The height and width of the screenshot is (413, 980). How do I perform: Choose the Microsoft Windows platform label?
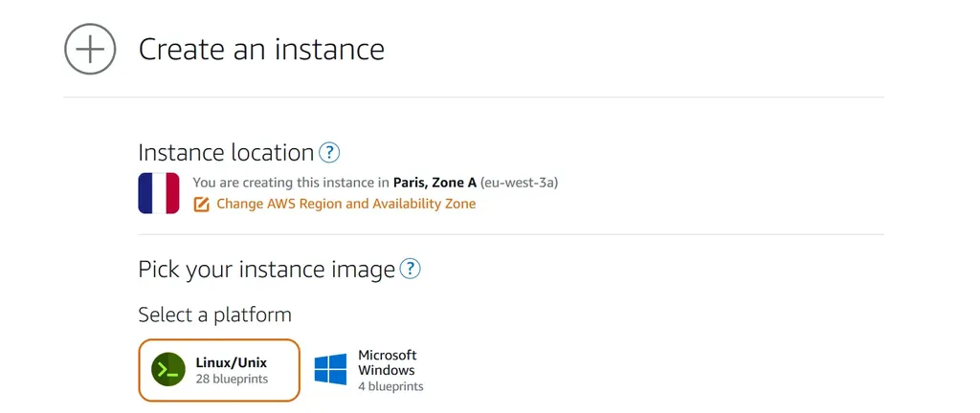[388, 362]
